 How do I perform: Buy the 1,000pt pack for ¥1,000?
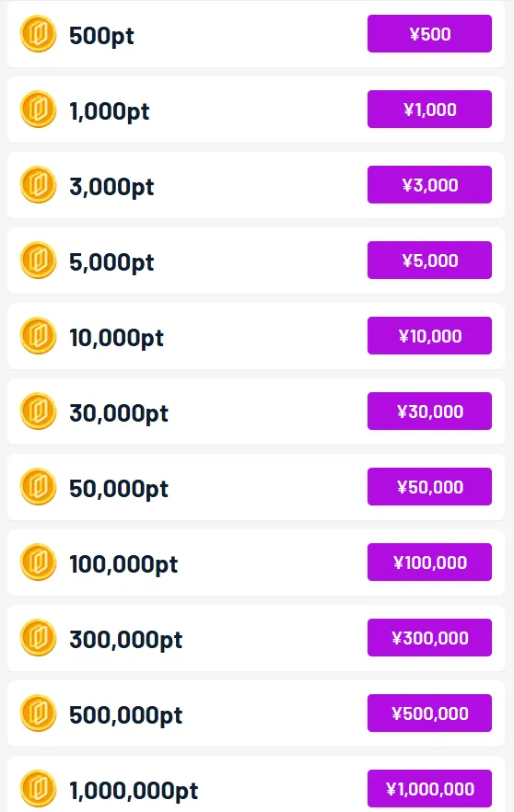pyautogui.click(x=429, y=110)
